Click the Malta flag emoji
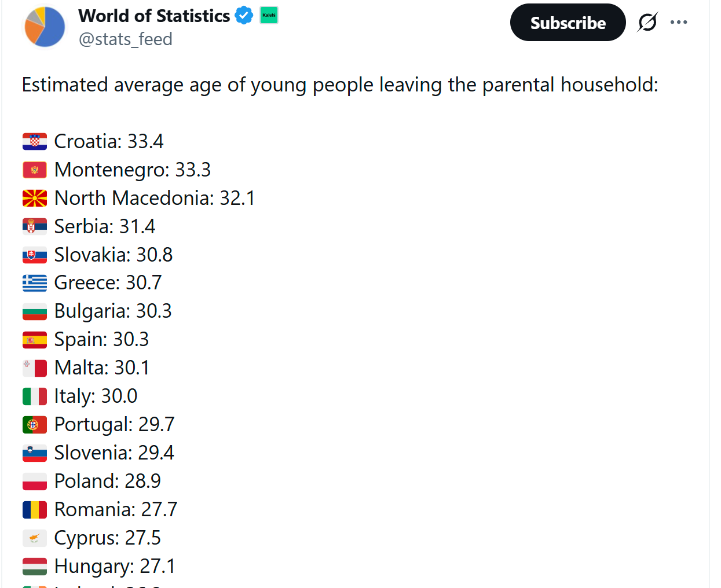 pos(35,367)
